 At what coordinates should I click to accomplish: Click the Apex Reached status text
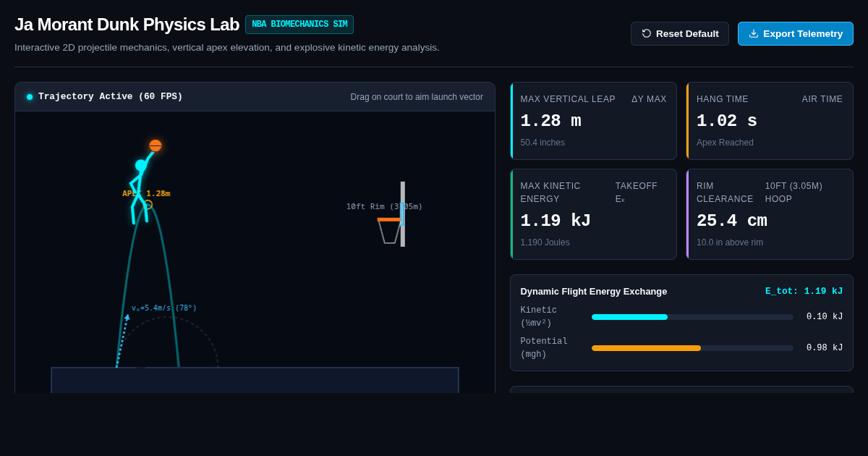725,143
